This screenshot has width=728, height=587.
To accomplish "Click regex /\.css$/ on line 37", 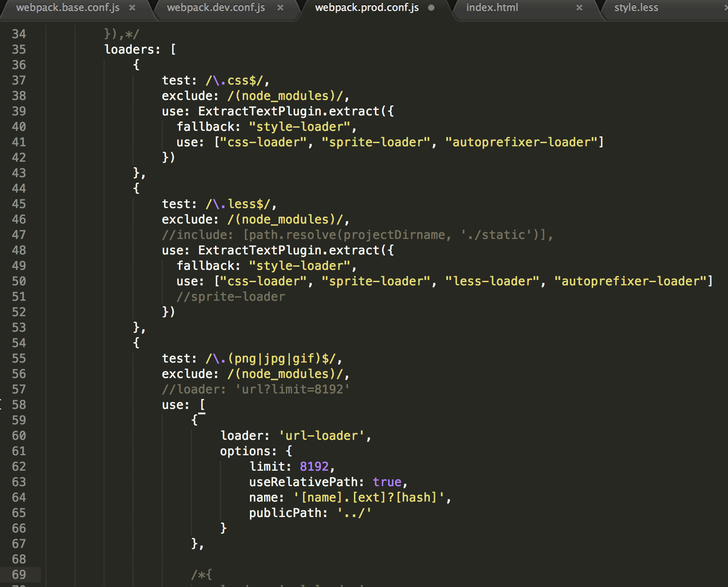I will click(x=234, y=80).
